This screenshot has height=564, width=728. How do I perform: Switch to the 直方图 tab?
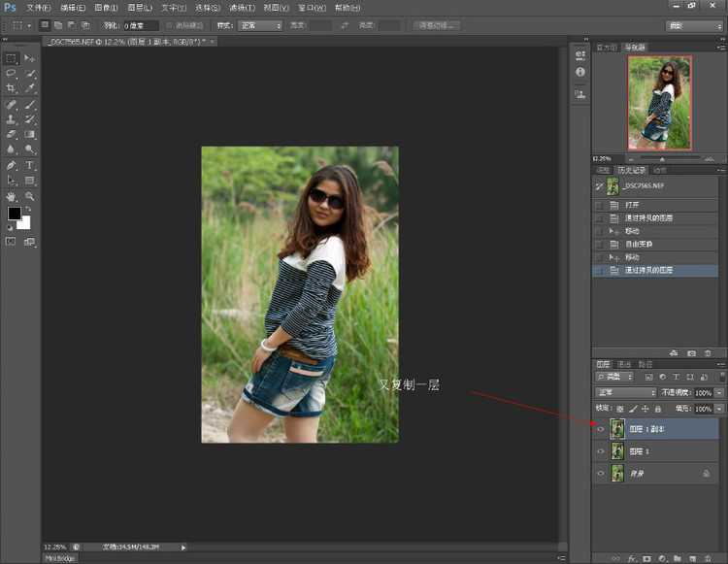coord(607,47)
